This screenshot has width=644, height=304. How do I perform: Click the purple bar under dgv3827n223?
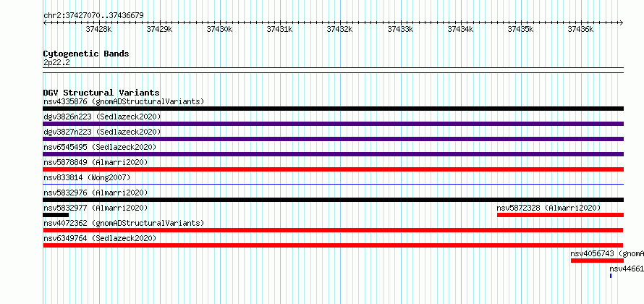[334, 139]
